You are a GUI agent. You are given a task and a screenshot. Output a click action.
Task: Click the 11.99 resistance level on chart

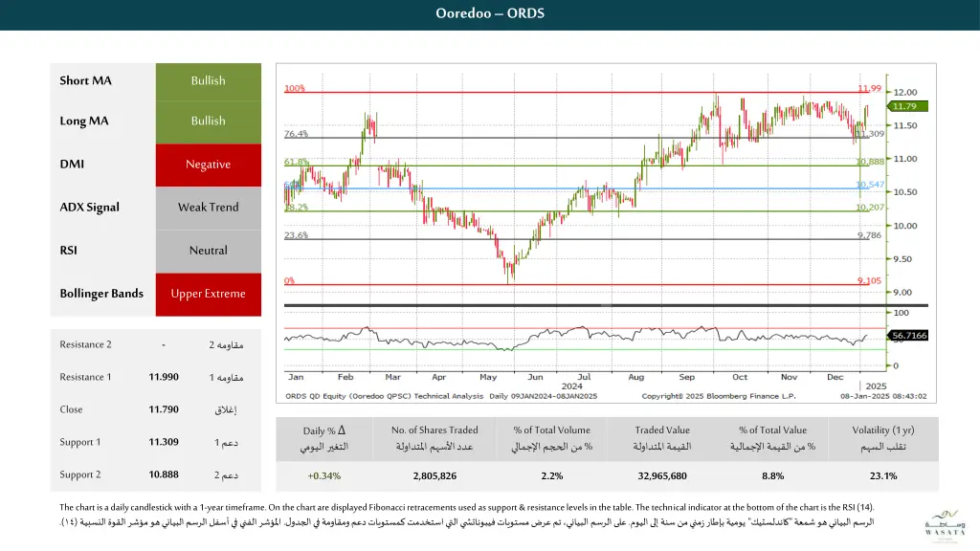[869, 88]
